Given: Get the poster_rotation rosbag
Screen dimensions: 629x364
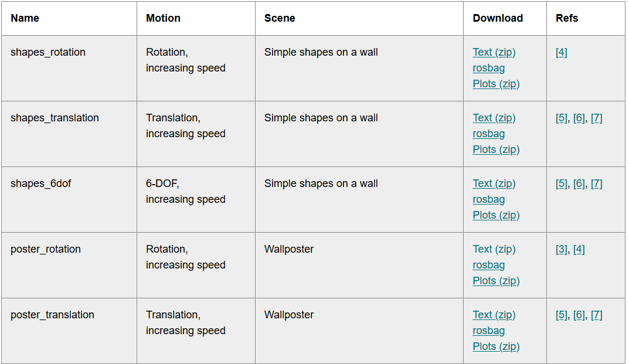Looking at the screenshot, I should (x=488, y=265).
